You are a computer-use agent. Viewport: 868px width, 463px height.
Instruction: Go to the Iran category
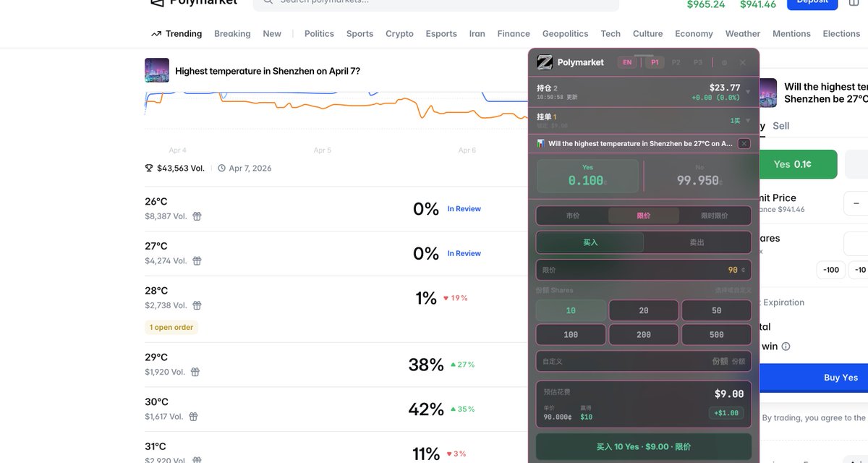click(477, 34)
